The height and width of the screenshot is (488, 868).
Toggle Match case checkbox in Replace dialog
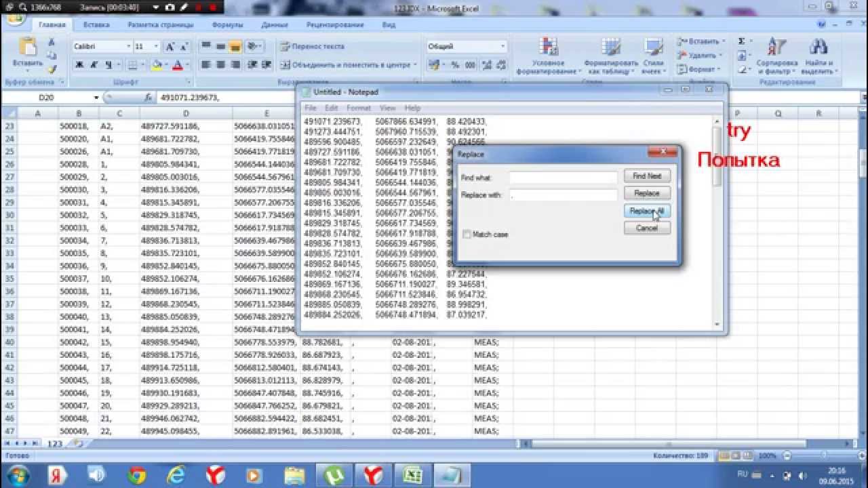coord(467,235)
